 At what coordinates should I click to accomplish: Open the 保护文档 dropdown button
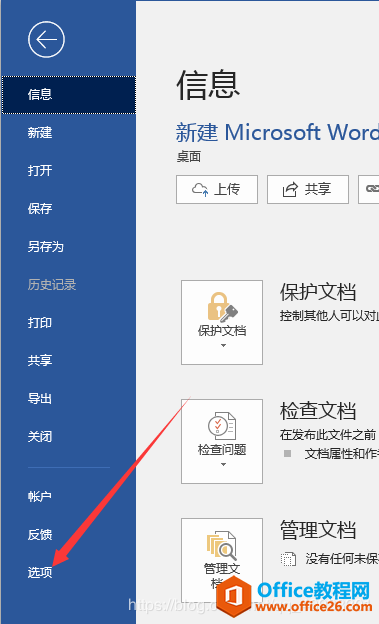(222, 322)
